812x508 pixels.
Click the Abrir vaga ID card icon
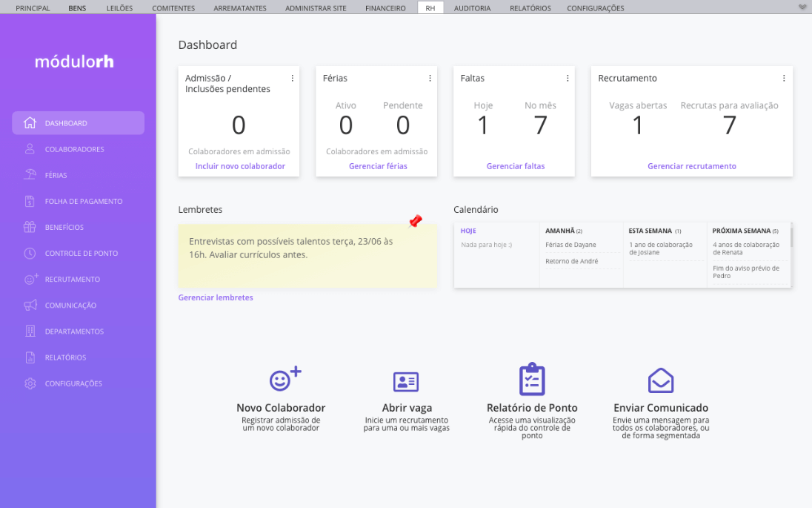tap(406, 382)
